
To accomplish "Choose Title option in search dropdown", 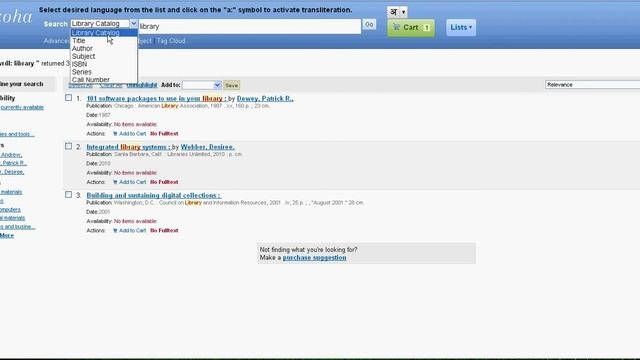I will coord(104,41).
